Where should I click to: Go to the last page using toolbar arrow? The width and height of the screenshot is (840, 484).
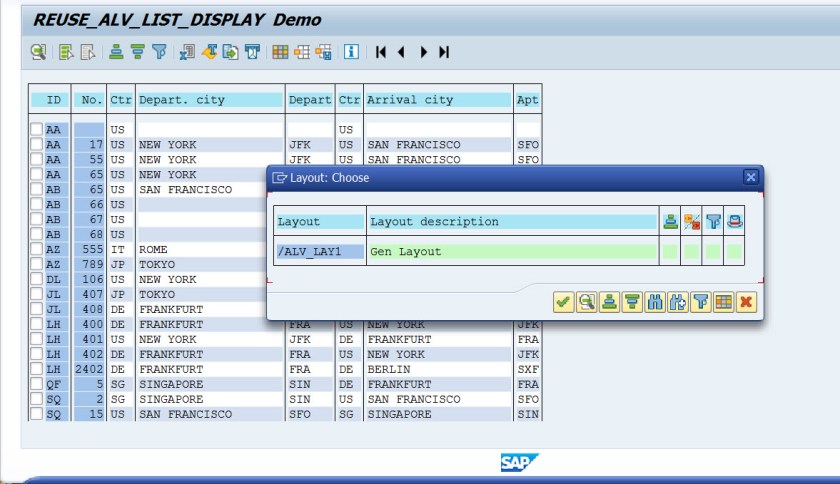(x=444, y=52)
